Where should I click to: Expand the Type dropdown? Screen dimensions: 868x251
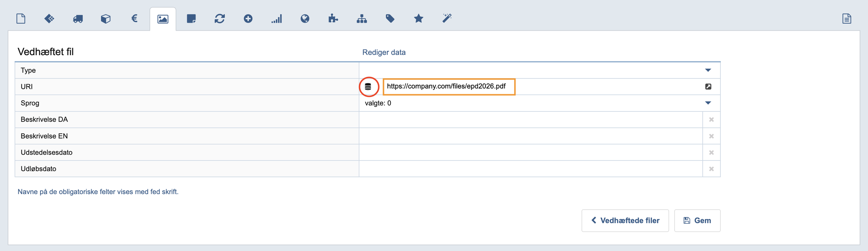click(x=708, y=70)
